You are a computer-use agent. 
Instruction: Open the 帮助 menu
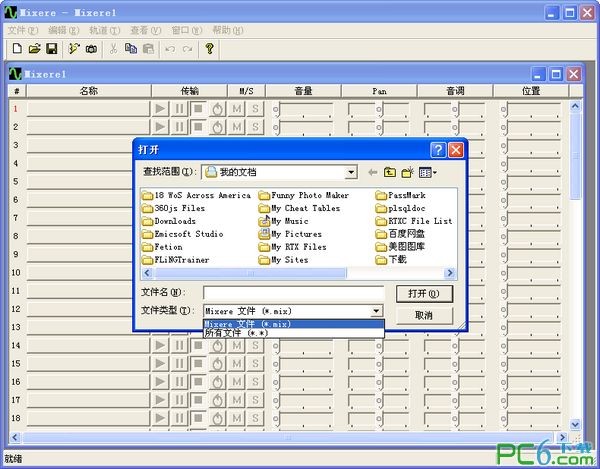pyautogui.click(x=228, y=30)
